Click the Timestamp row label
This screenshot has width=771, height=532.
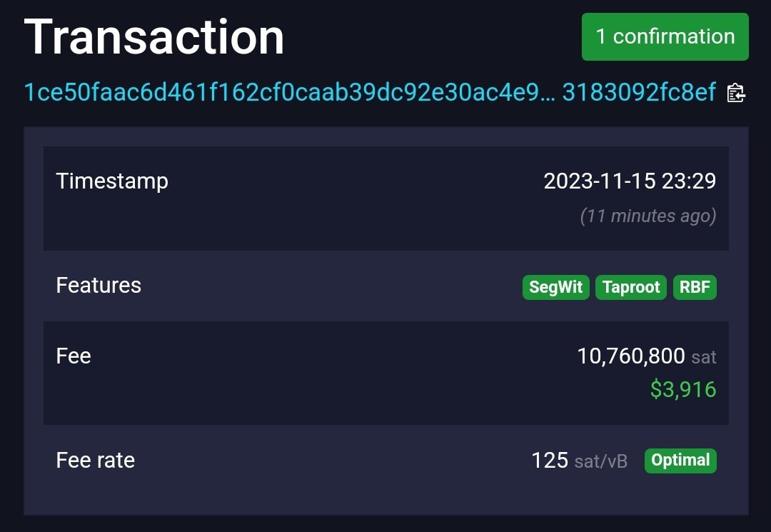[112, 181]
